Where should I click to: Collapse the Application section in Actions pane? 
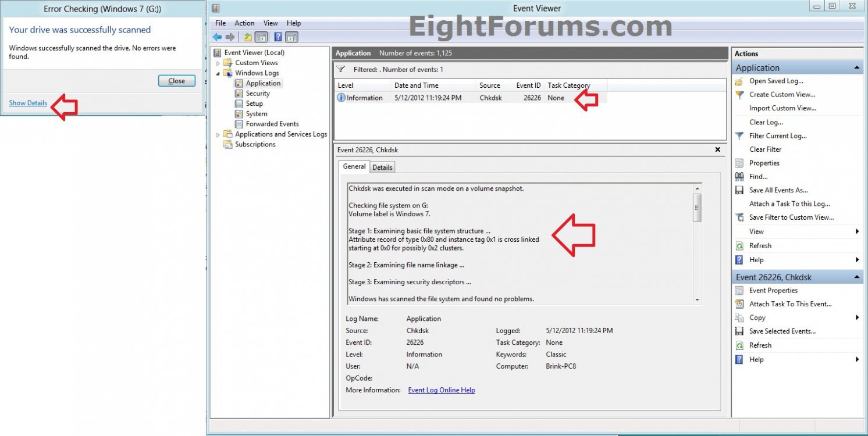857,68
